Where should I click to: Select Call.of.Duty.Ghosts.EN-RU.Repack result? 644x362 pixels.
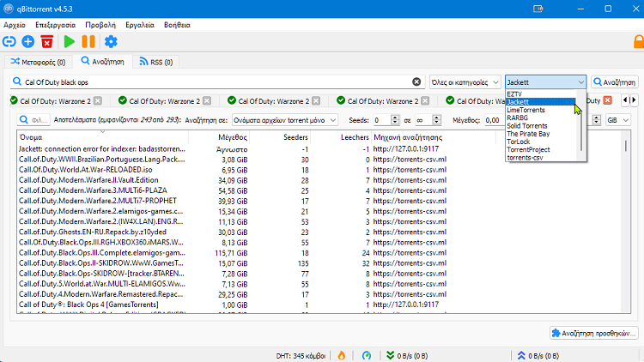(93, 232)
